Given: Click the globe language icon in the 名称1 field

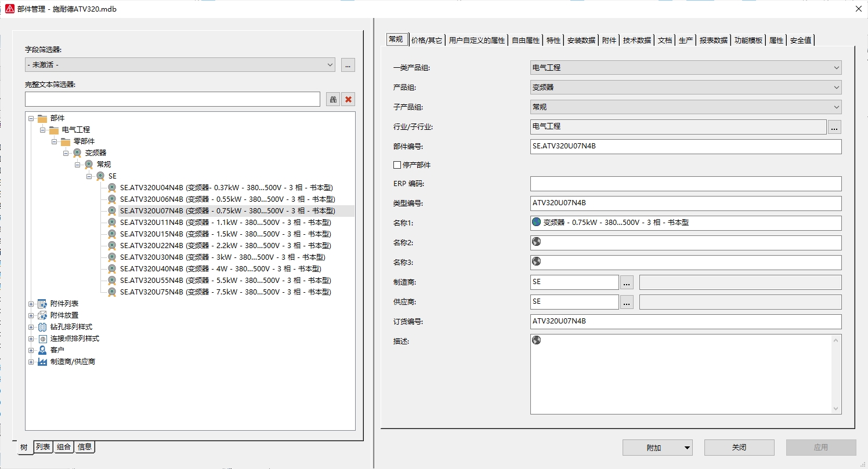Looking at the screenshot, I should 536,222.
